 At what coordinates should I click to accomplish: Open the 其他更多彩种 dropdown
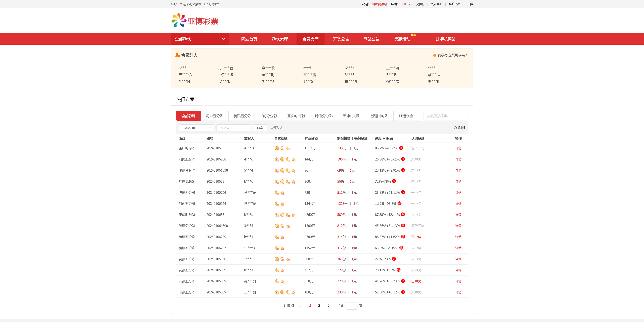click(445, 116)
